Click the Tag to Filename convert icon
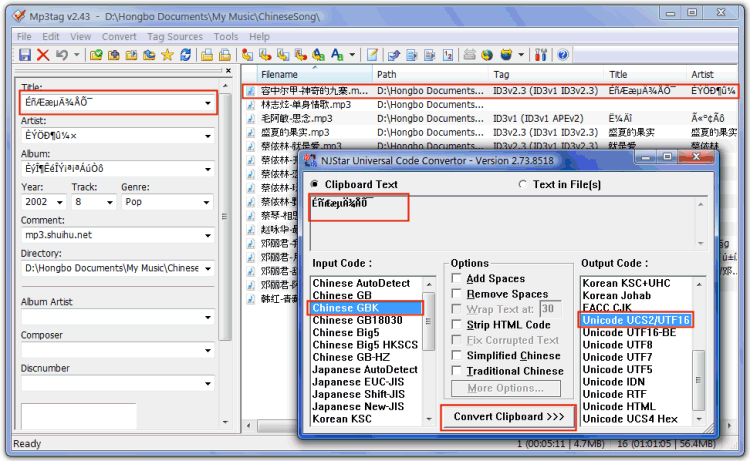 [247, 55]
